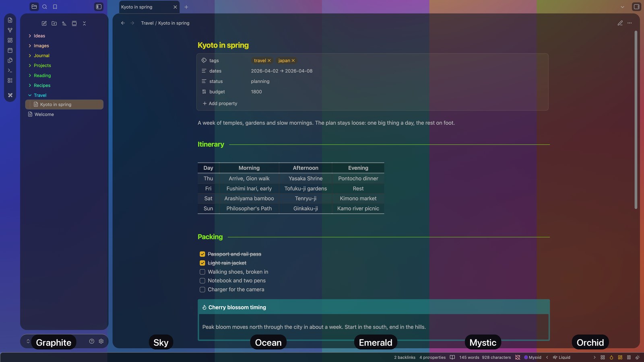Click the note's vertical scrollbar
644x362 pixels.
[636, 120]
